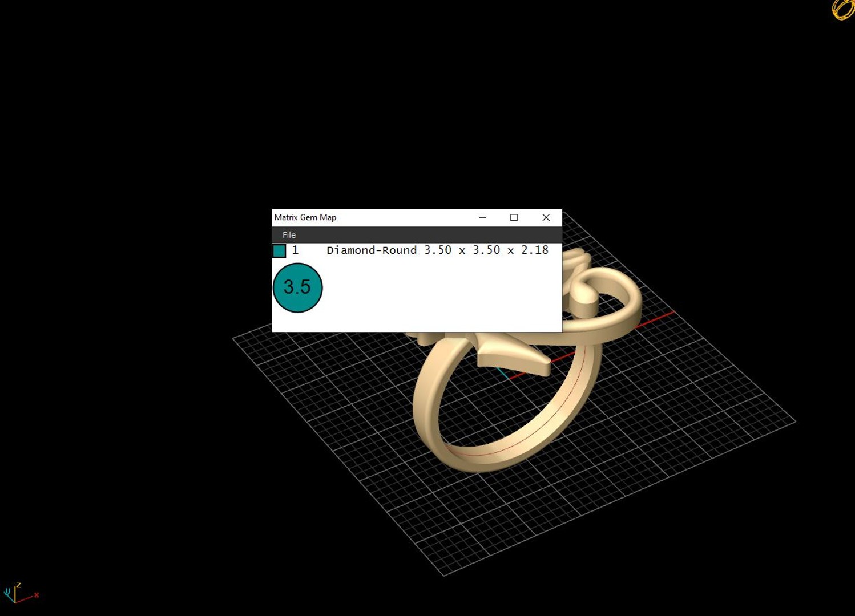Minimize the Matrix Gem Map window

coord(482,217)
